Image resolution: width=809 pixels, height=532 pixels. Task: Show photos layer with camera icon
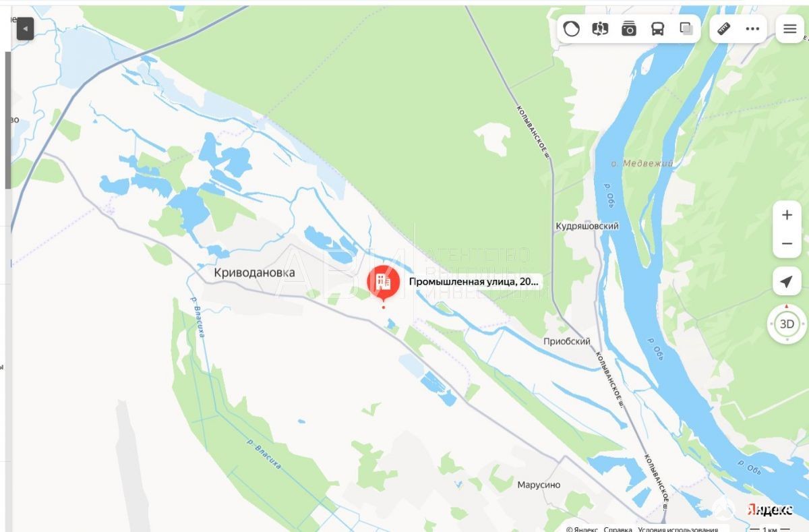click(629, 29)
